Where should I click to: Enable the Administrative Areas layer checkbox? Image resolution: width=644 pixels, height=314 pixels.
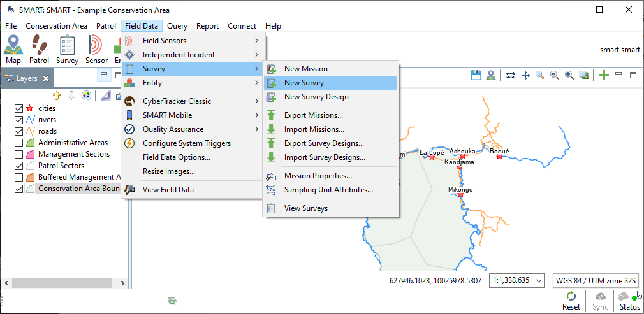[18, 143]
